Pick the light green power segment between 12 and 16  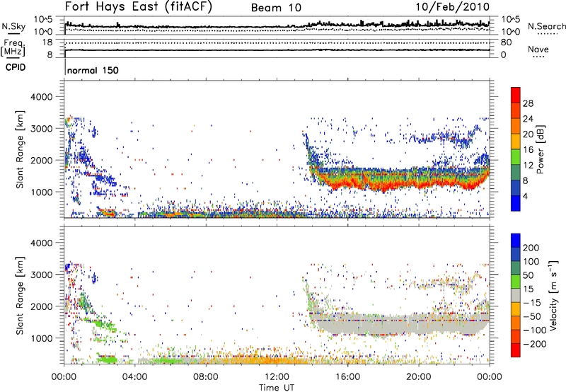516,157
